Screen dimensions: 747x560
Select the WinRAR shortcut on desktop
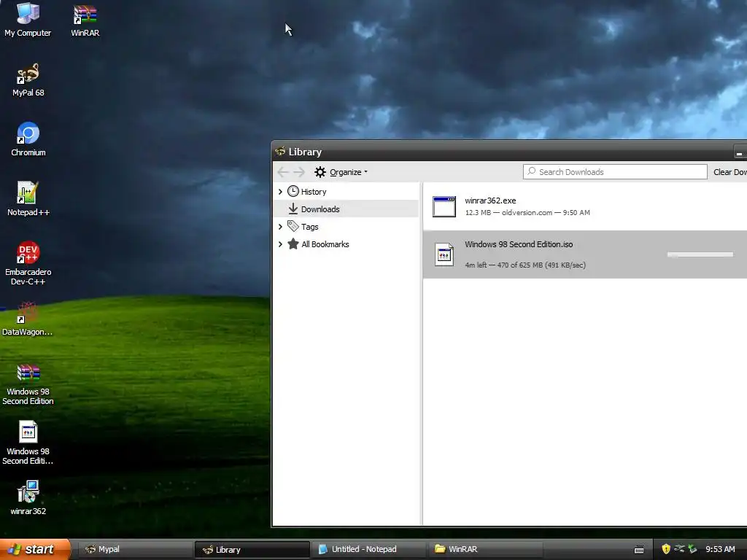(85, 20)
